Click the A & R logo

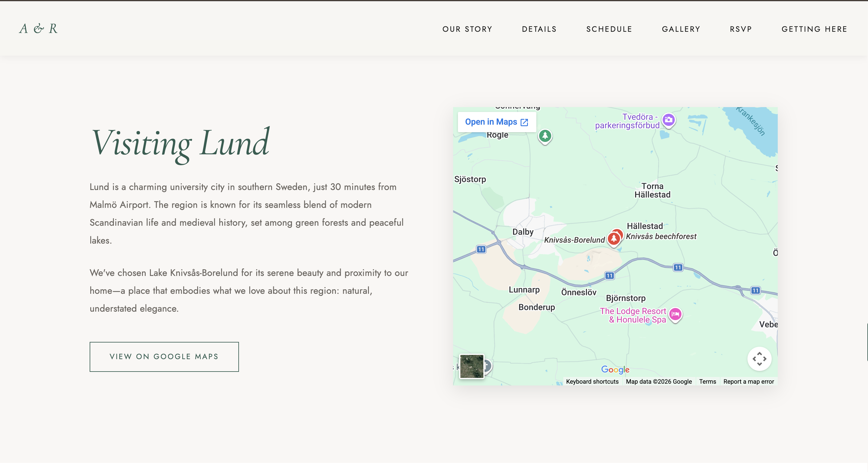coord(38,29)
